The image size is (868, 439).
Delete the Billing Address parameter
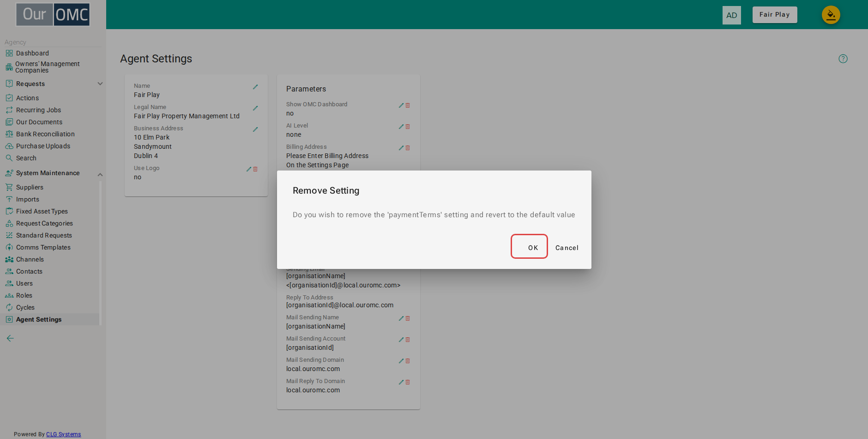pos(408,148)
